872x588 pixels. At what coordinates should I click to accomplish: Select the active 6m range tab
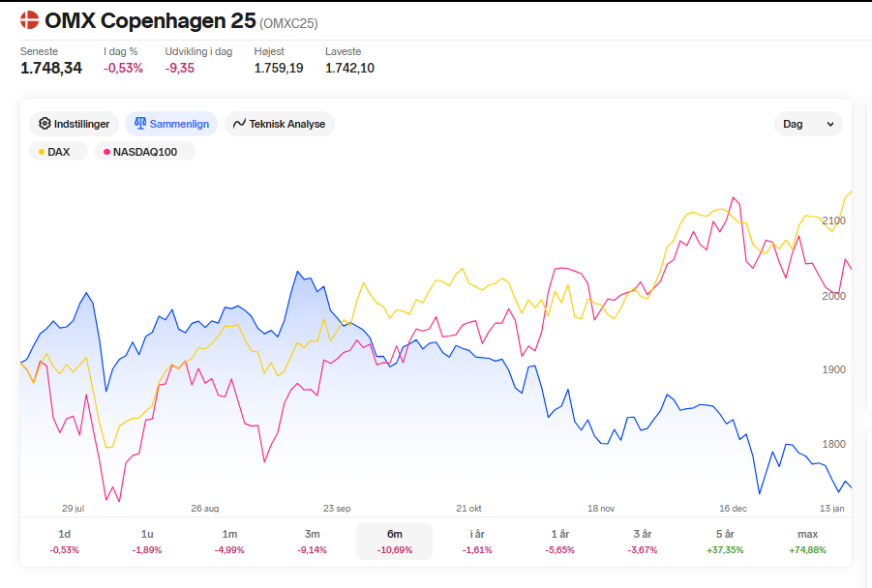(x=394, y=542)
